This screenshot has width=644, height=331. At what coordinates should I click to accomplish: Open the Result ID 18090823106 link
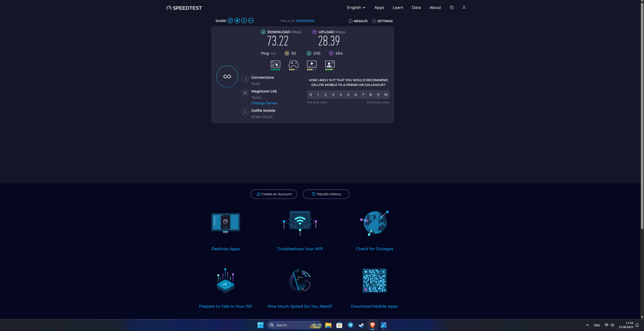[305, 21]
